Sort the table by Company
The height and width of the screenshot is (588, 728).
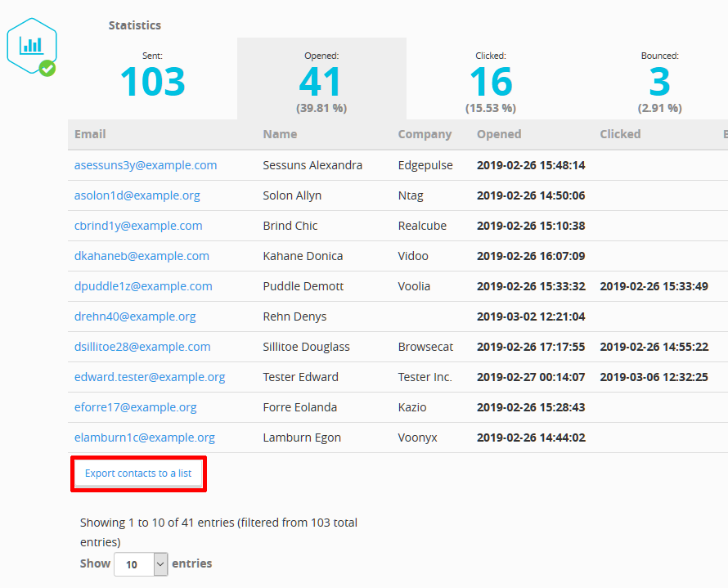426,134
